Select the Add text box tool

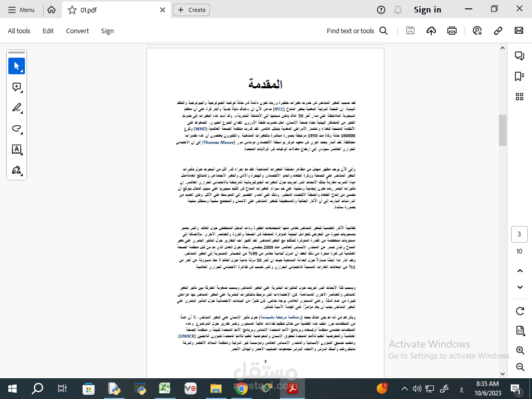[x=17, y=149]
